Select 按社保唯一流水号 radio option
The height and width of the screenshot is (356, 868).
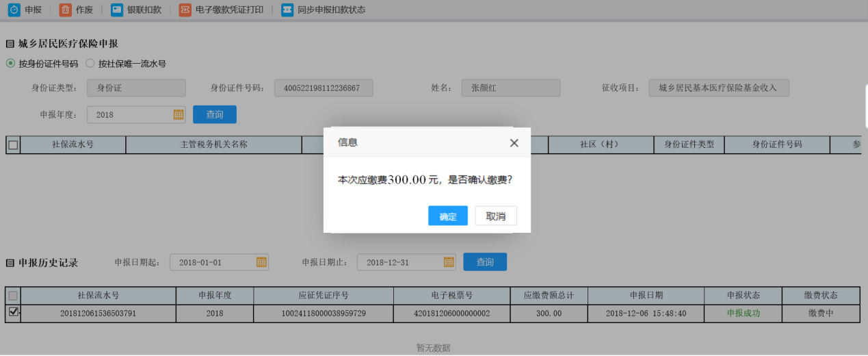tap(90, 64)
